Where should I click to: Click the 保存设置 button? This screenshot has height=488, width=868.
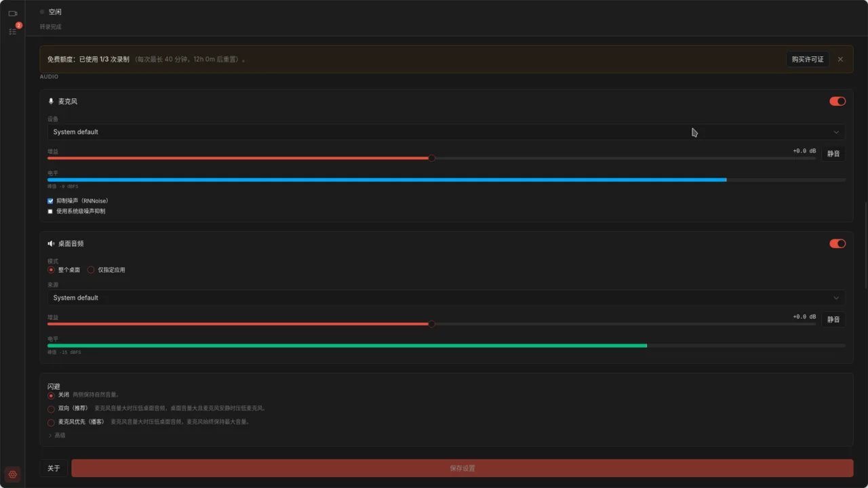462,468
